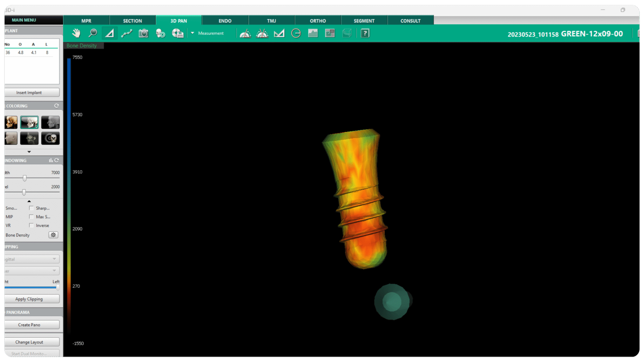The image size is (644, 362).
Task: Adjust the window Width slider handle
Action: point(24,178)
